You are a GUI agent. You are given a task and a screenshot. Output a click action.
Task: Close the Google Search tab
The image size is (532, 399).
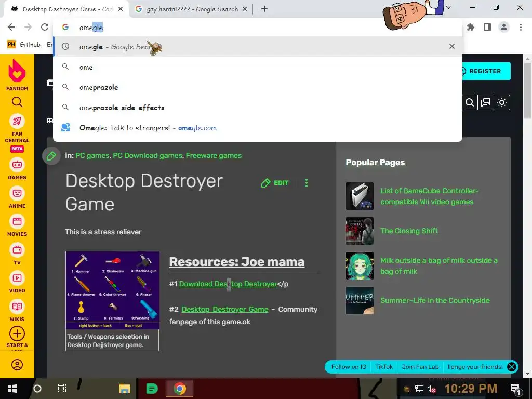pos(245,9)
